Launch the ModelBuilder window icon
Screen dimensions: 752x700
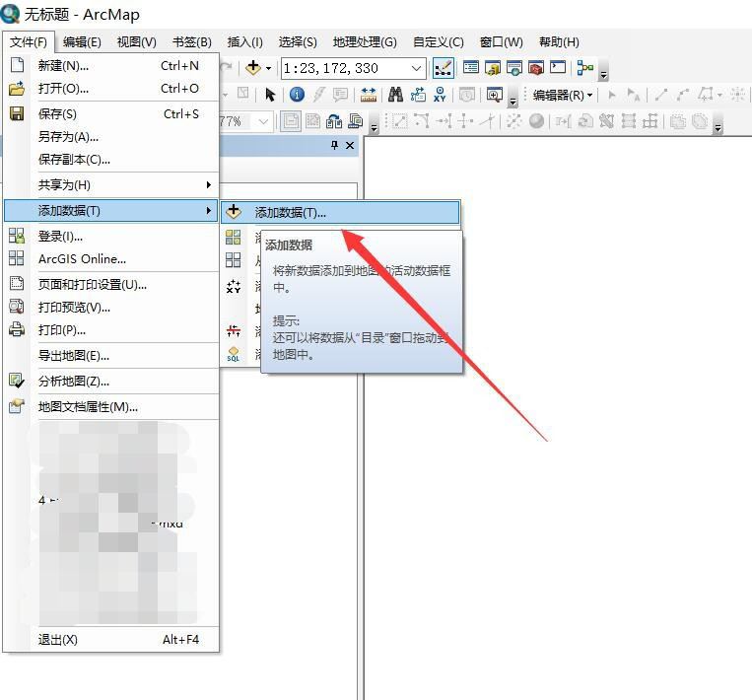coord(584,68)
